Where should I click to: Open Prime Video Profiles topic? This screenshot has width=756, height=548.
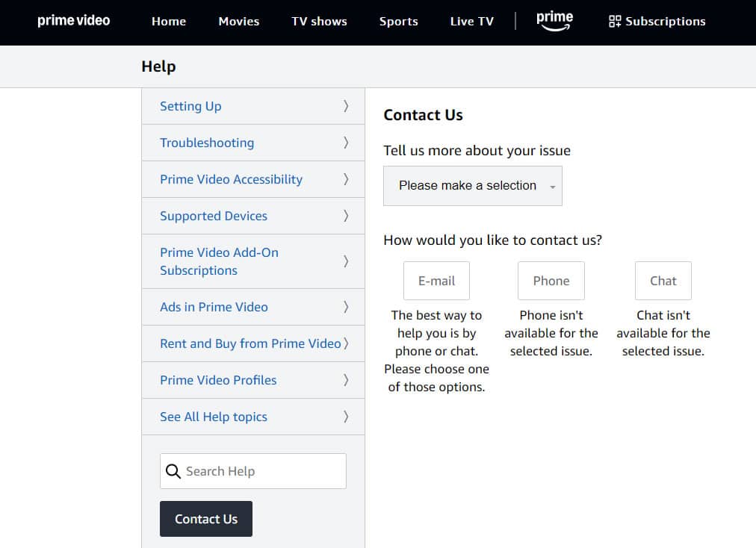[253, 380]
